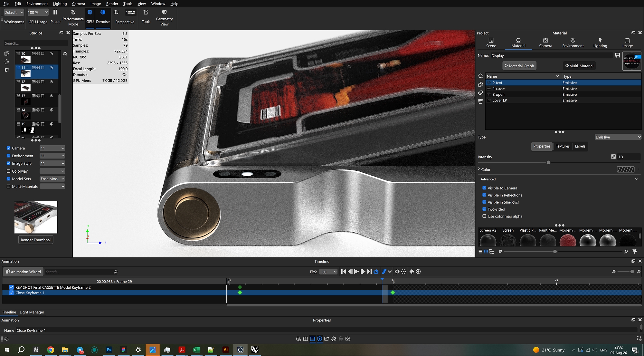The width and height of the screenshot is (644, 356).
Task: Step to next frame in timeline
Action: [x=363, y=272]
